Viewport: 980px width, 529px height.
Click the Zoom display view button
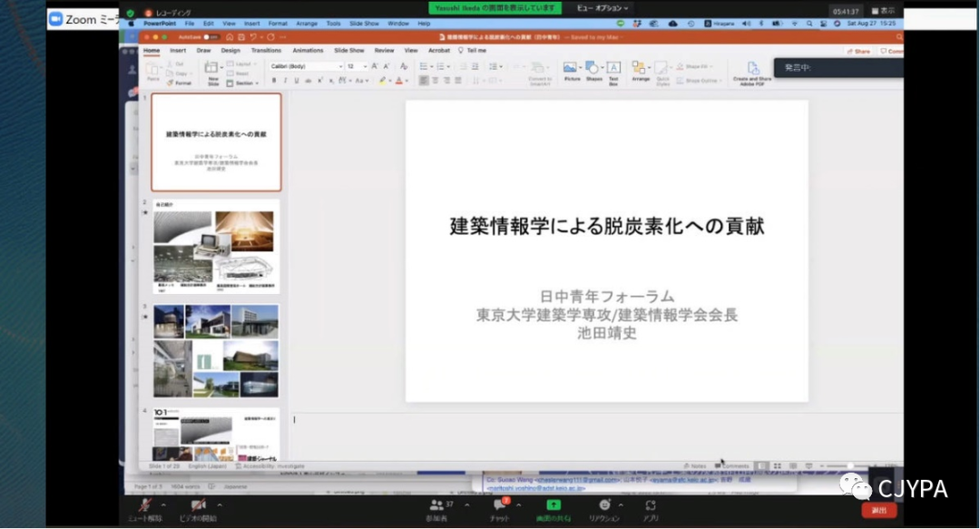coord(883,11)
